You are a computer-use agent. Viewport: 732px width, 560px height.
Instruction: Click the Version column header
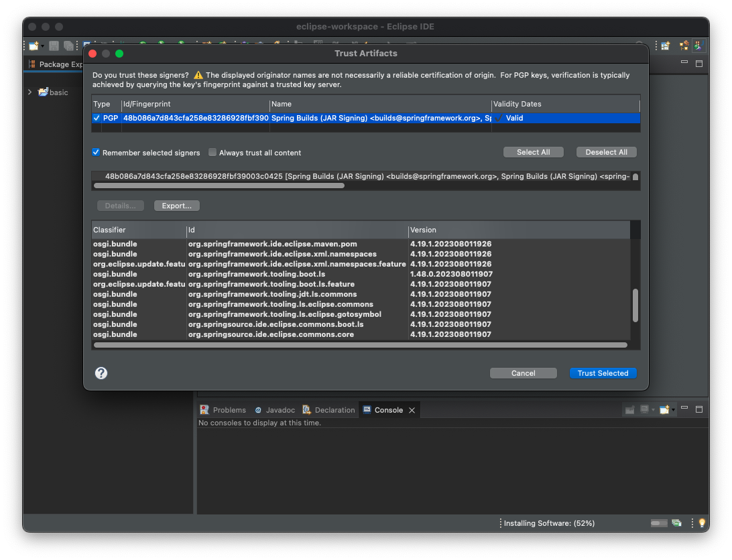coord(519,230)
